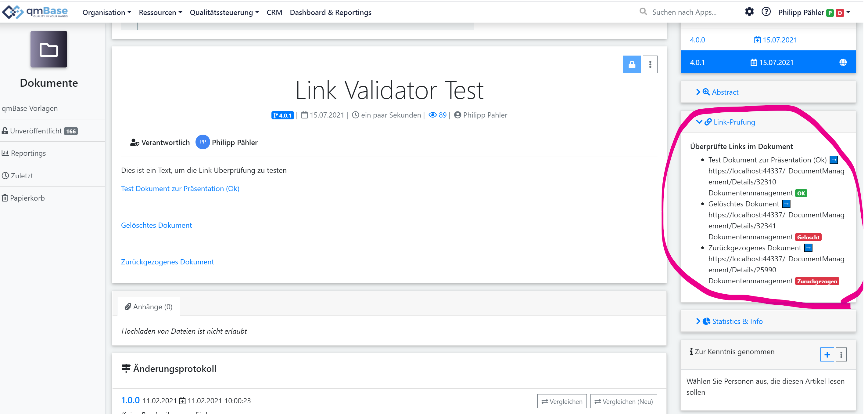Focus the Suchen nach Apps search field
This screenshot has height=414, width=868.
687,12
